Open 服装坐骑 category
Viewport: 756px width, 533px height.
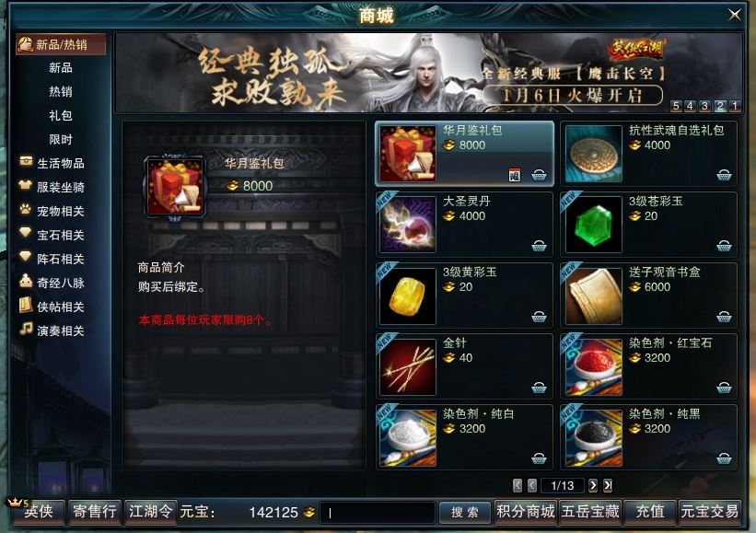pos(52,187)
